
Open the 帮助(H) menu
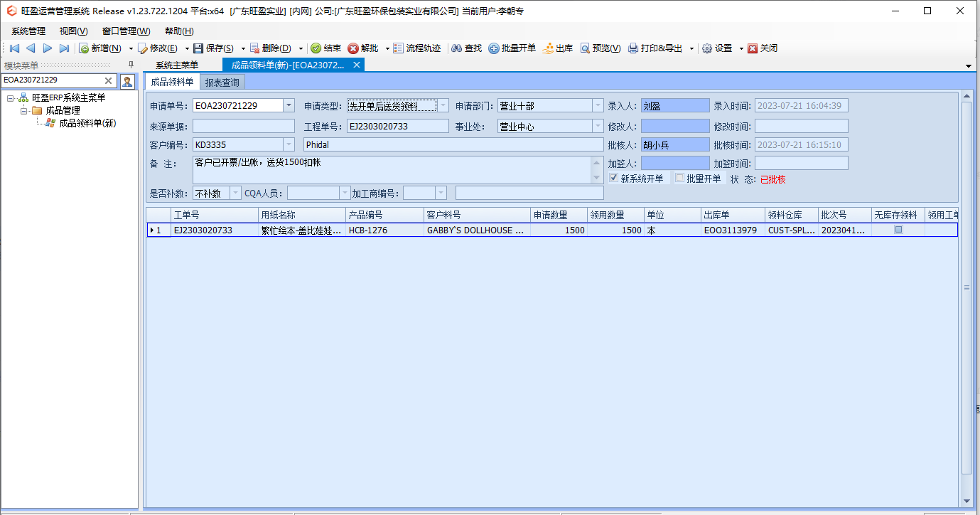(179, 31)
